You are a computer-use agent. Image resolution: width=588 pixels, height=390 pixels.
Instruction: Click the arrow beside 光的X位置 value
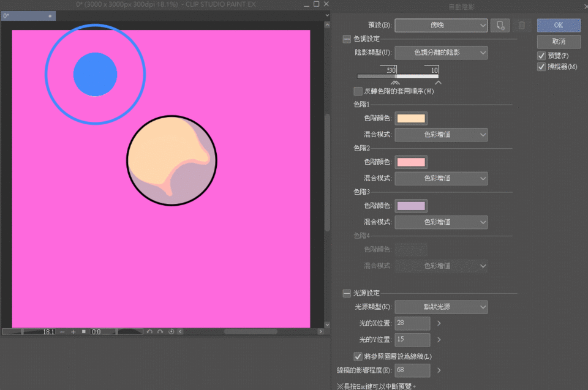[439, 323]
